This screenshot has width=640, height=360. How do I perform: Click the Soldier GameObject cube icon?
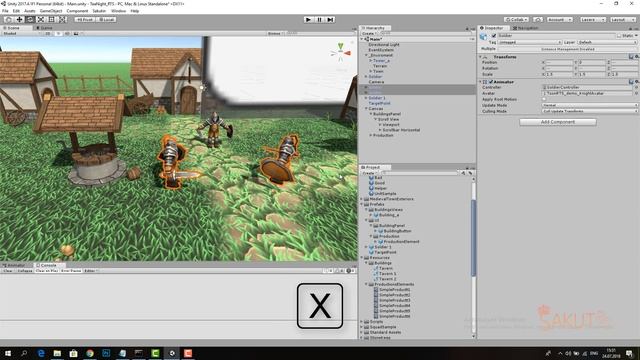[484, 36]
